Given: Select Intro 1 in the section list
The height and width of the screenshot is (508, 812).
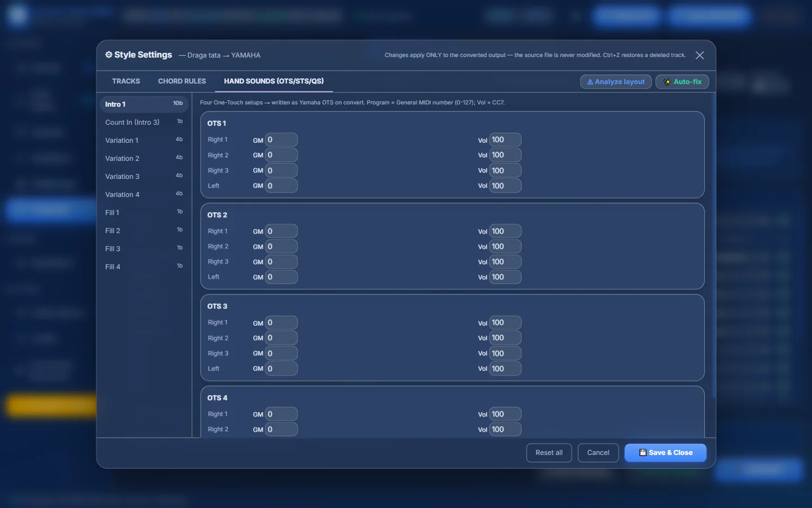Looking at the screenshot, I should pyautogui.click(x=144, y=104).
